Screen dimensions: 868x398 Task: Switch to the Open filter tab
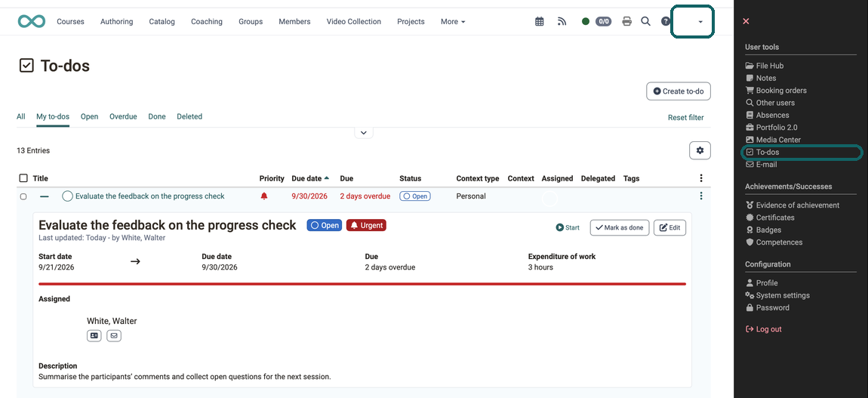89,116
